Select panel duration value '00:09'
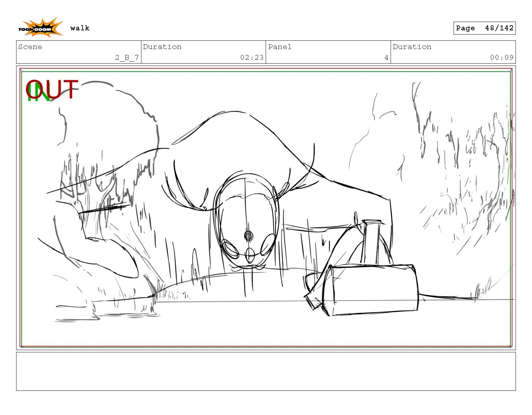 pos(502,57)
